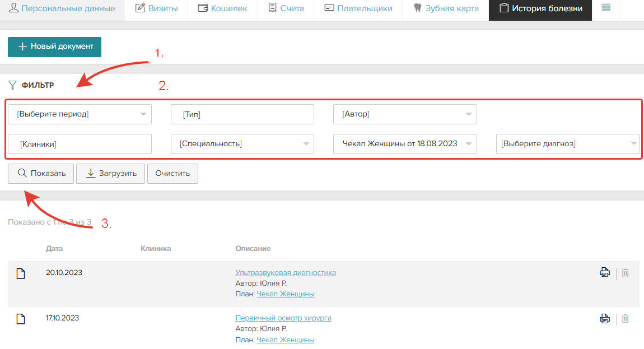Image resolution: width=644 pixels, height=349 pixels.
Task: Select the date 17.10.2023
Action: pyautogui.click(x=62, y=318)
